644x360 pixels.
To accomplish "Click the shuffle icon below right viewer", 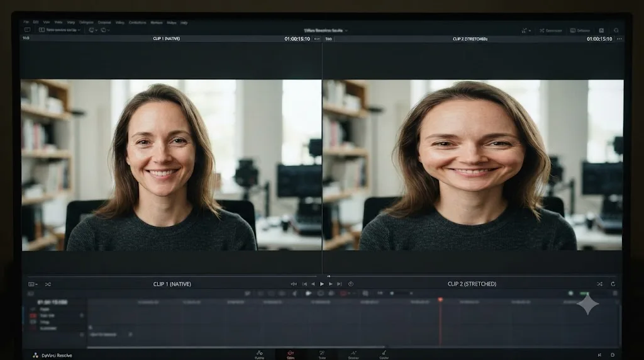I will tap(599, 284).
